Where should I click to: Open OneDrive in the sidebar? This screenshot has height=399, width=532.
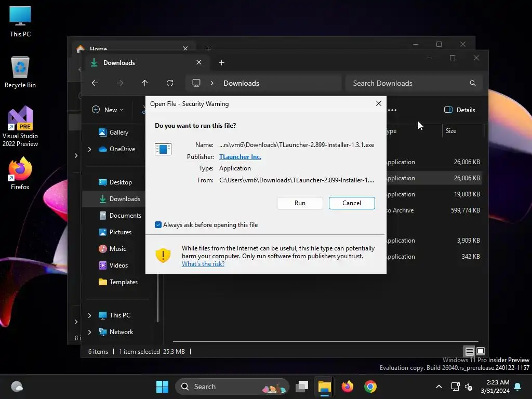pos(117,149)
